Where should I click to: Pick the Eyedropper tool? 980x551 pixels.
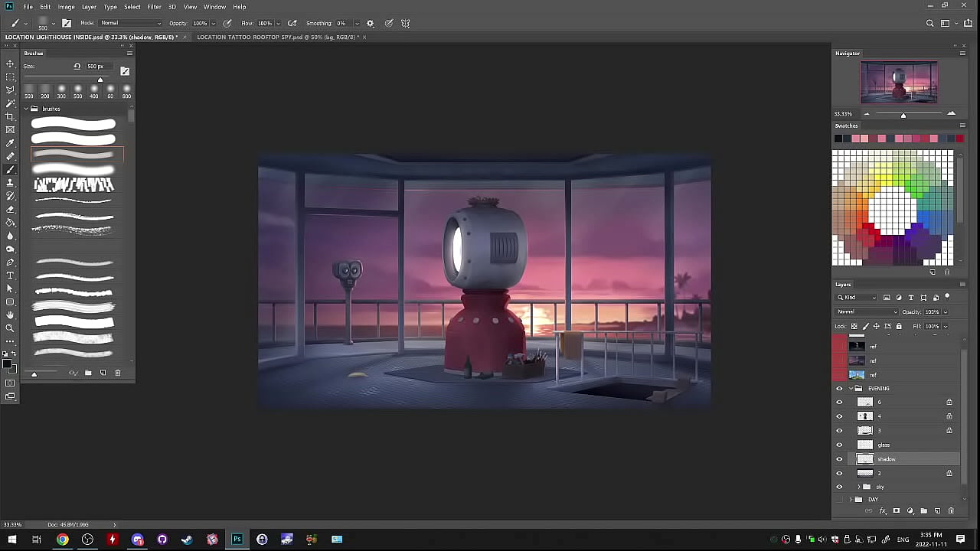[x=10, y=143]
